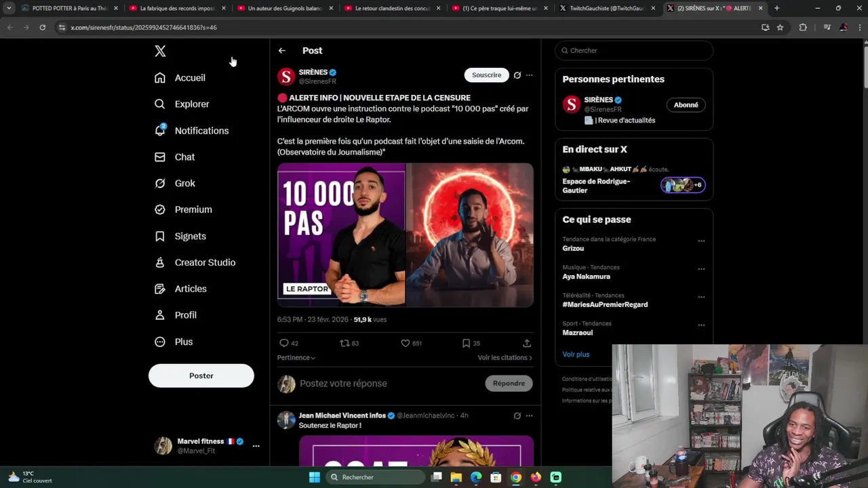The width and height of the screenshot is (868, 488).
Task: Switch to Le retour clandestin tab
Action: pos(393,8)
